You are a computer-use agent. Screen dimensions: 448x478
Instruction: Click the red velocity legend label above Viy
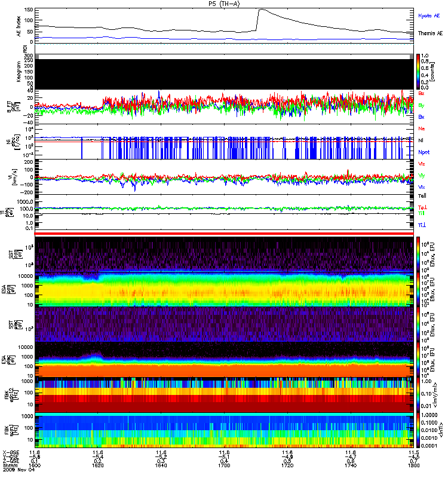point(421,164)
